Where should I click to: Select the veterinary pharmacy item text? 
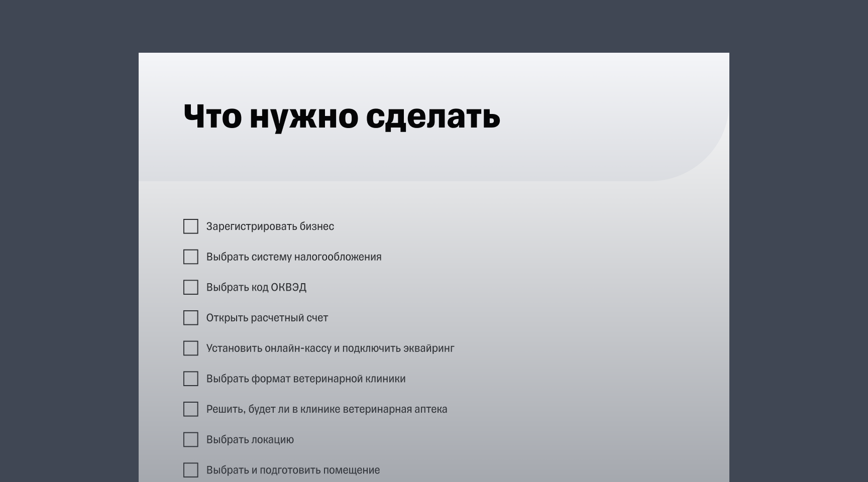(x=327, y=410)
